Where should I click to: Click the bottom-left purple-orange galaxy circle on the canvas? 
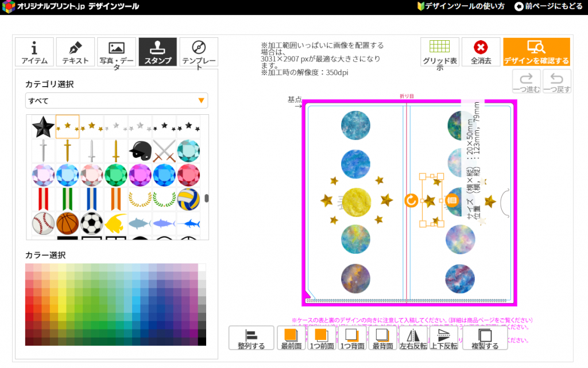(355, 279)
